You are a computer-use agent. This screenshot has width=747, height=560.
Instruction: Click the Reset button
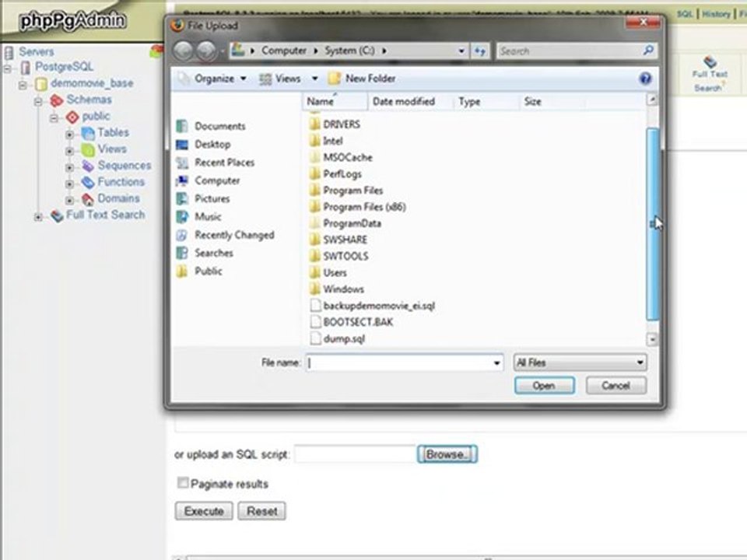pyautogui.click(x=262, y=511)
